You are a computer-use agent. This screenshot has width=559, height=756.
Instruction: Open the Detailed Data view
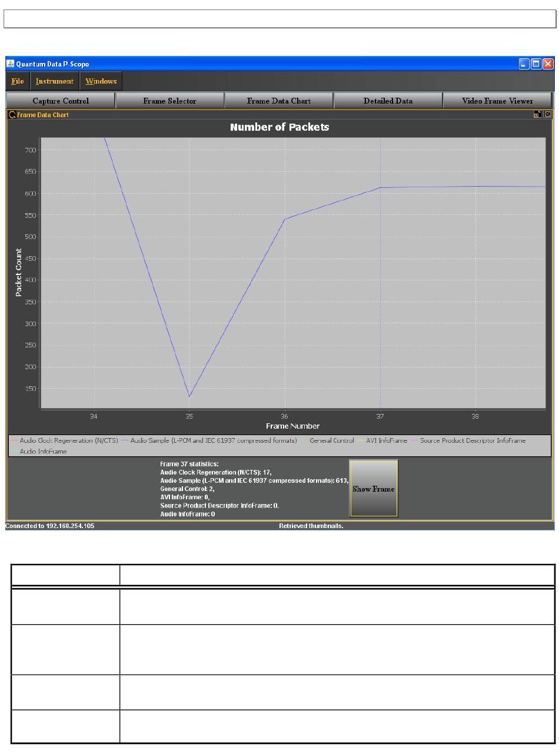pos(388,101)
